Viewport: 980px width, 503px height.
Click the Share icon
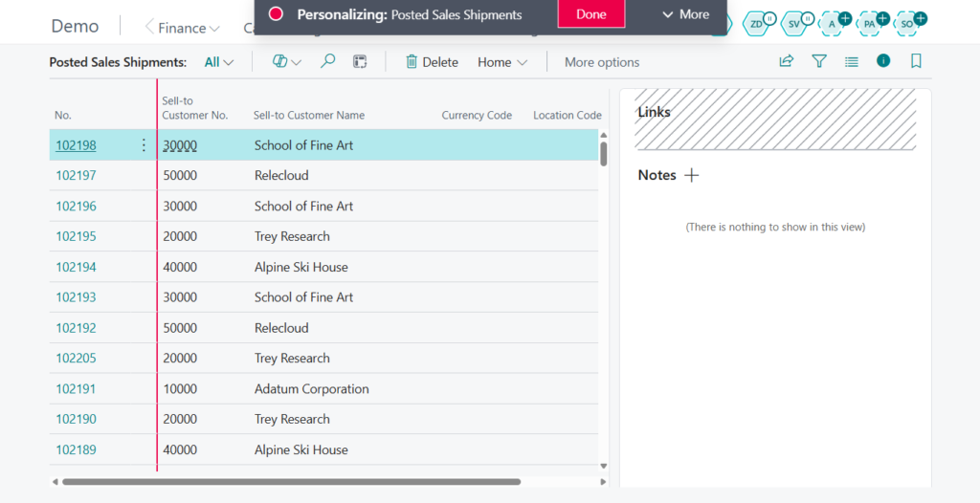786,61
